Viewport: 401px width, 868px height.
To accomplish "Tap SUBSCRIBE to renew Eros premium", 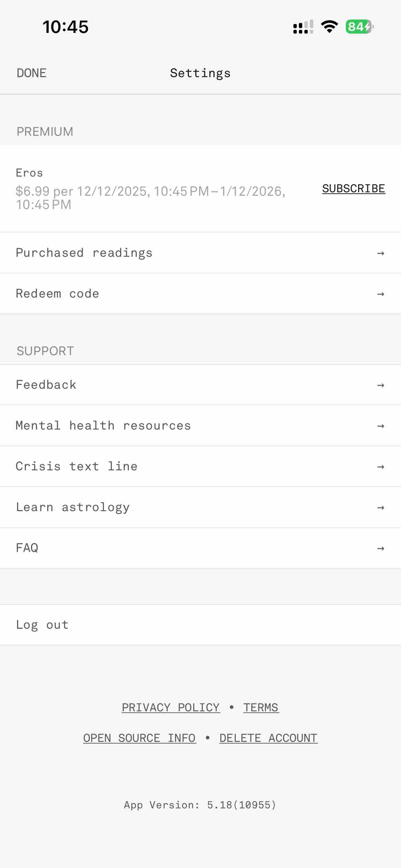I will 353,188.
